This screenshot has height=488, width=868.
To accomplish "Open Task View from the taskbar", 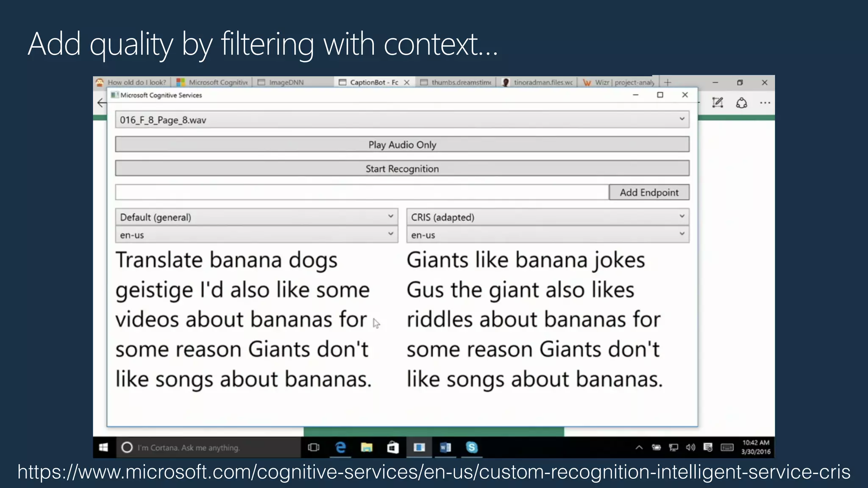I will coord(314,447).
